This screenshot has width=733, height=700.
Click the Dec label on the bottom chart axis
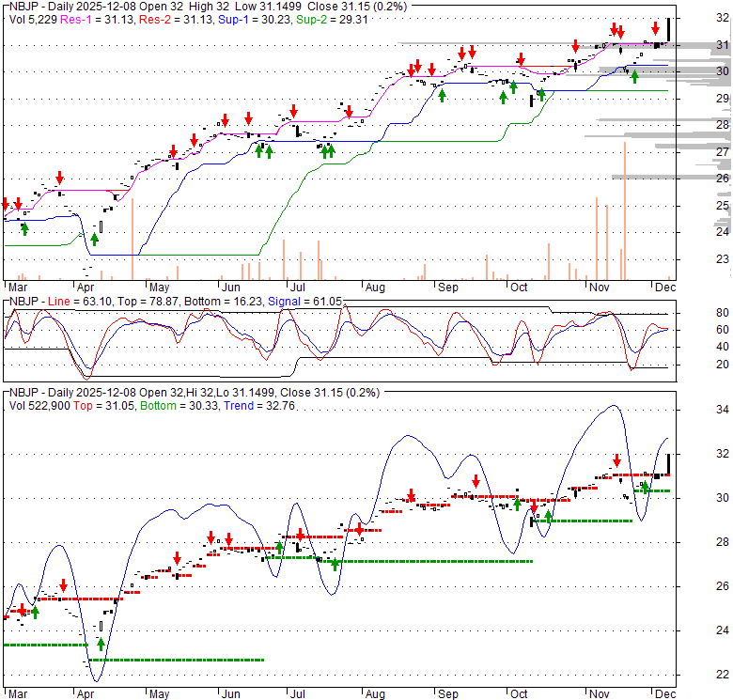[x=666, y=692]
